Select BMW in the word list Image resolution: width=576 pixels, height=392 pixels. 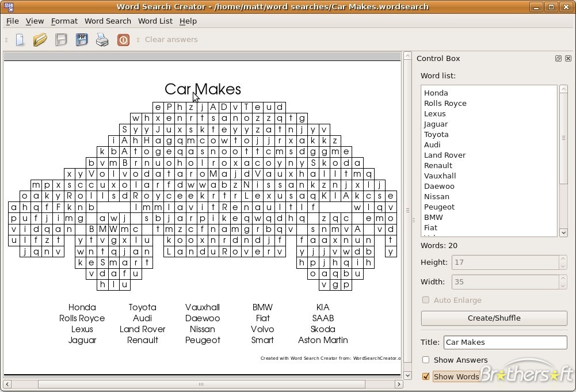[433, 217]
